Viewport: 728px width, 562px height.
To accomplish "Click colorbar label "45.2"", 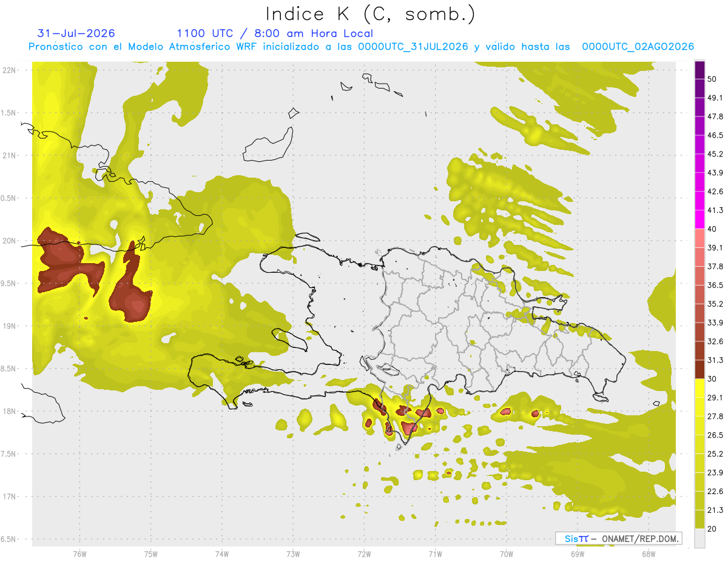I will click(715, 154).
